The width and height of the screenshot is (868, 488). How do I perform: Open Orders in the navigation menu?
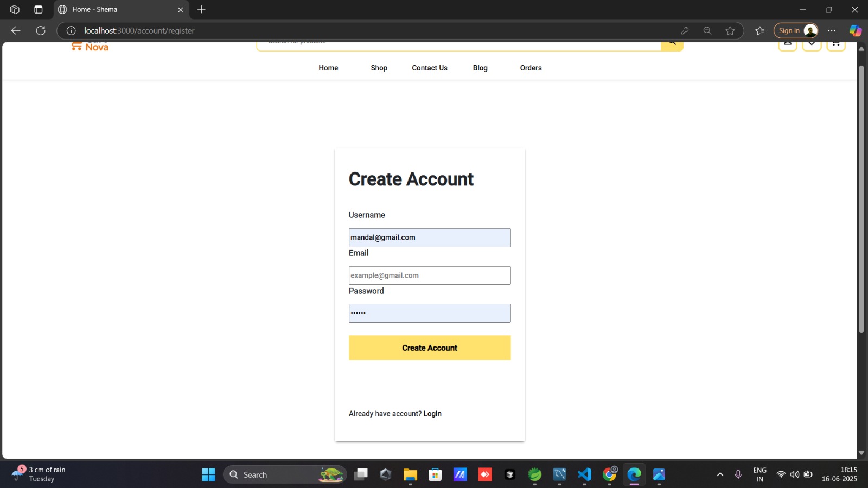click(531, 68)
